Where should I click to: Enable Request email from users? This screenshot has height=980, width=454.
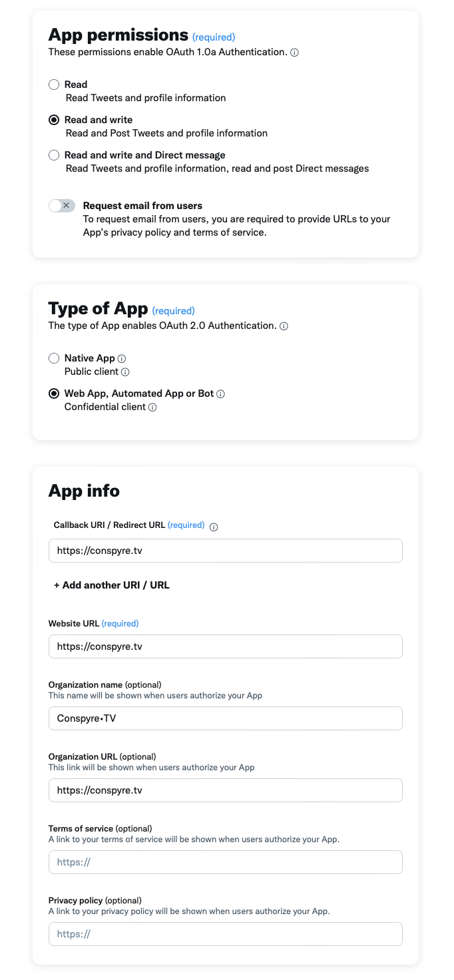click(x=61, y=206)
